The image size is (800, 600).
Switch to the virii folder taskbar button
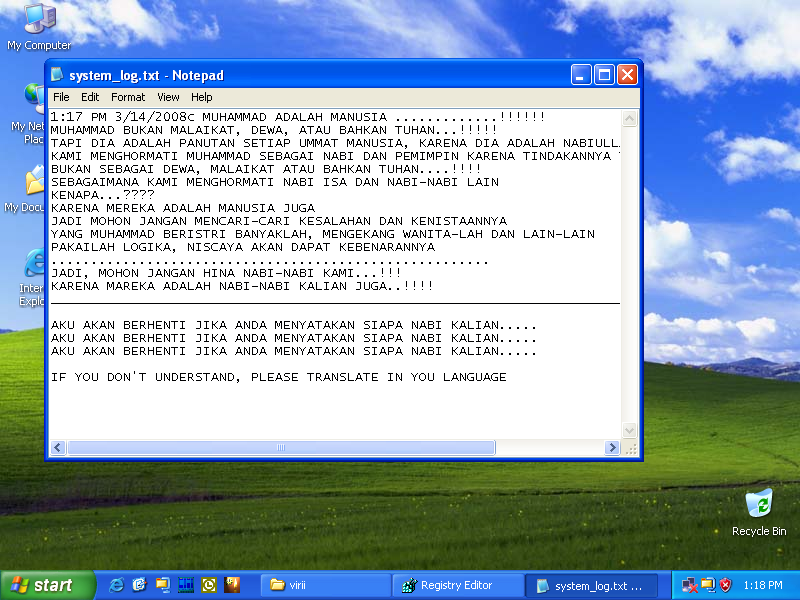326,585
